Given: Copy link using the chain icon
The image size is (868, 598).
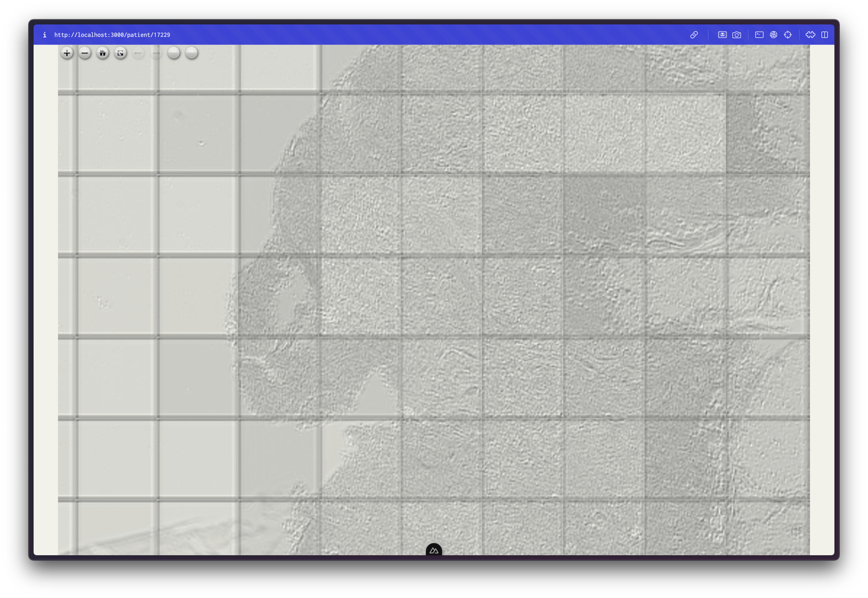Looking at the screenshot, I should (694, 35).
